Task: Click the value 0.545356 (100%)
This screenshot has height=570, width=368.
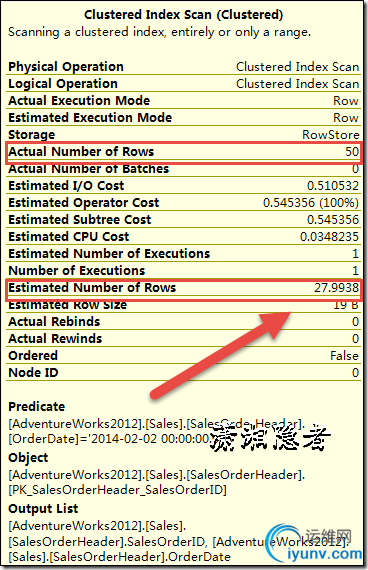Action: (311, 202)
